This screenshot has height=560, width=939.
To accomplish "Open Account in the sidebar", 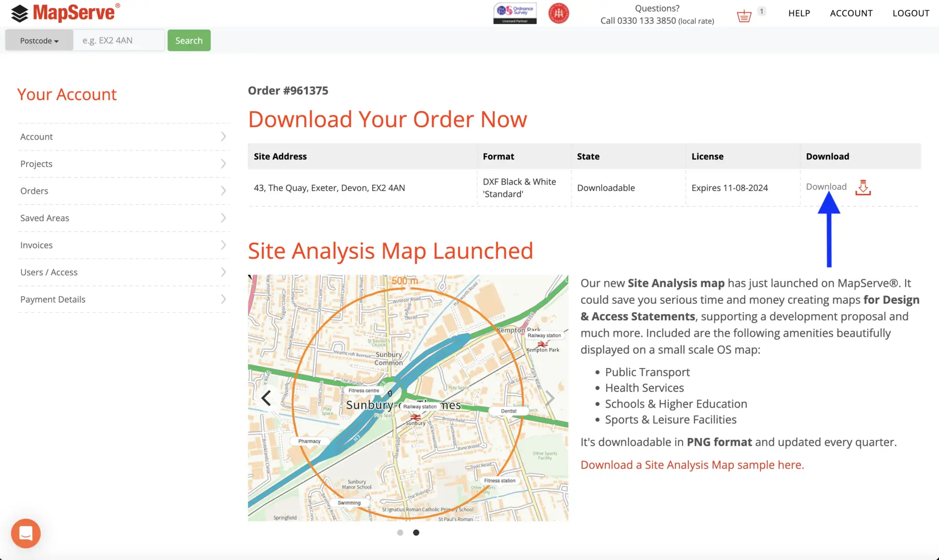I will tap(123, 137).
